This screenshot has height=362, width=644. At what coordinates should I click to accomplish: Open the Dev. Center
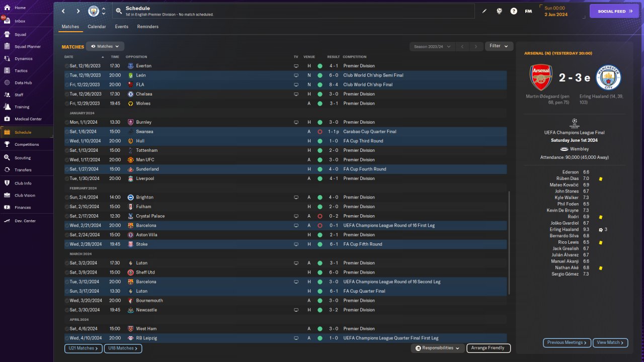25,221
